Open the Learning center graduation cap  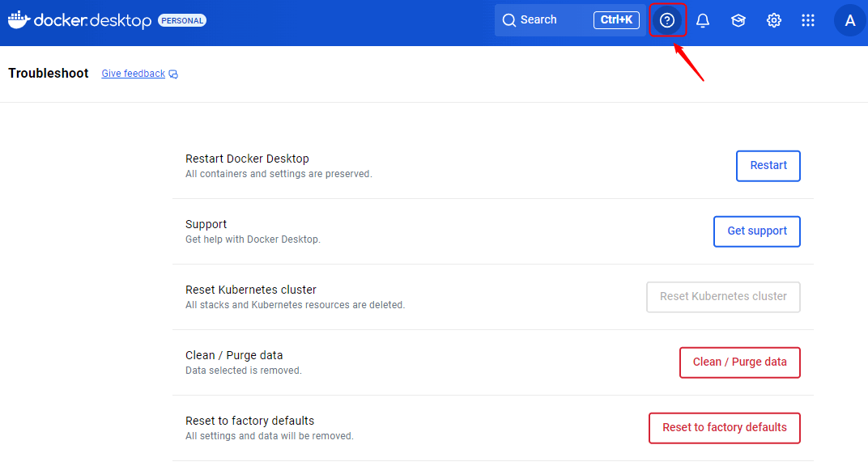point(738,20)
